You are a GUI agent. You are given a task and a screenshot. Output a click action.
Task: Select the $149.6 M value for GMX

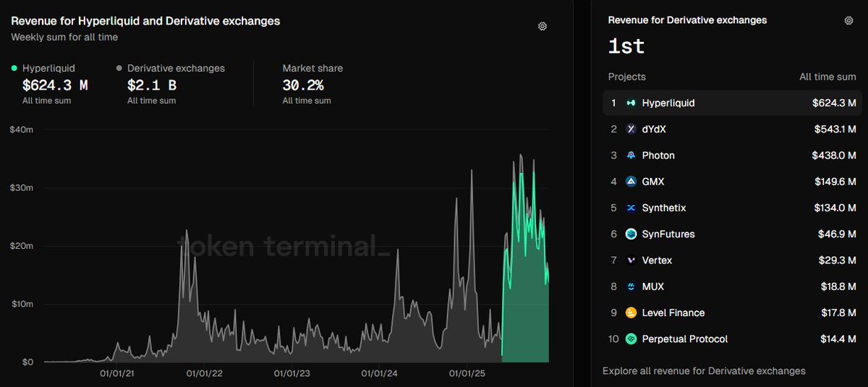click(x=835, y=182)
